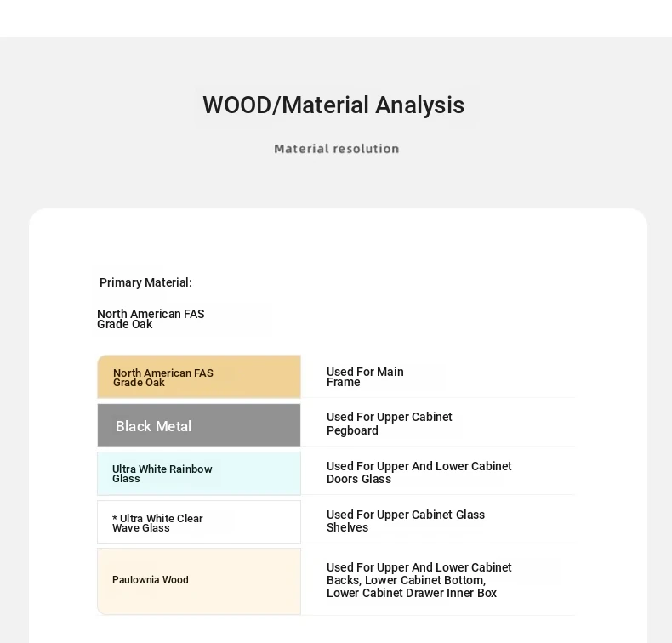
Task: Click the white strip at page top
Action: coord(336,17)
